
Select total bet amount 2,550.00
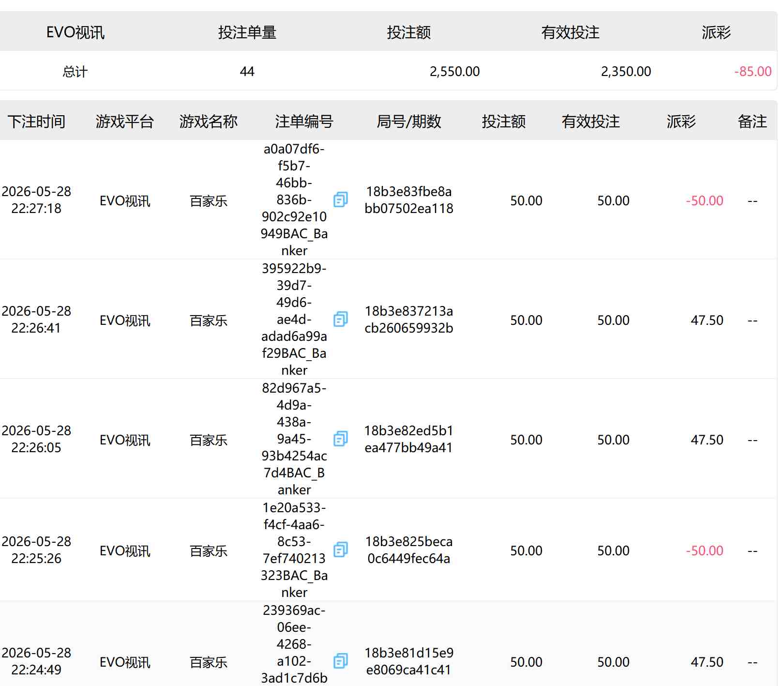pos(455,72)
